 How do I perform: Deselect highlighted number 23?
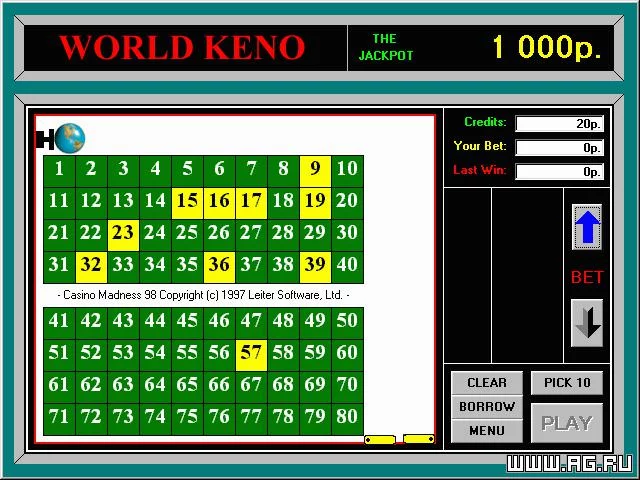(123, 235)
